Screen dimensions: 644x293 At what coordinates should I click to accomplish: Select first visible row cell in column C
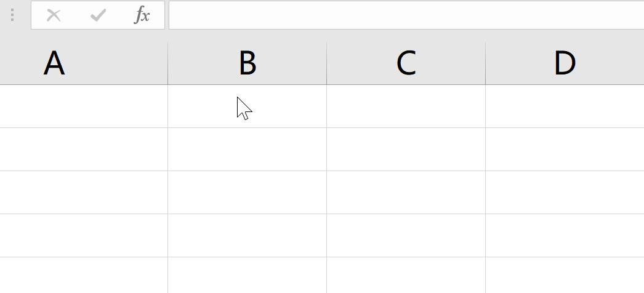pyautogui.click(x=406, y=106)
